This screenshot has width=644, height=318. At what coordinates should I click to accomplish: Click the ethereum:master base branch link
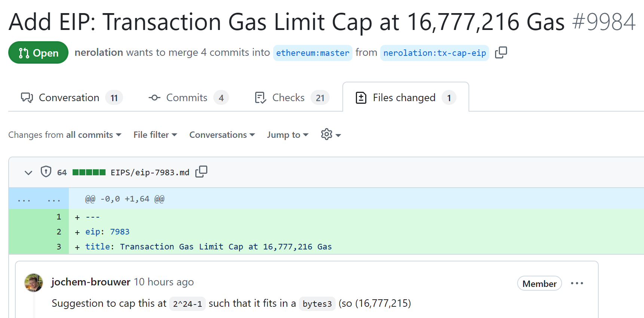coord(312,53)
